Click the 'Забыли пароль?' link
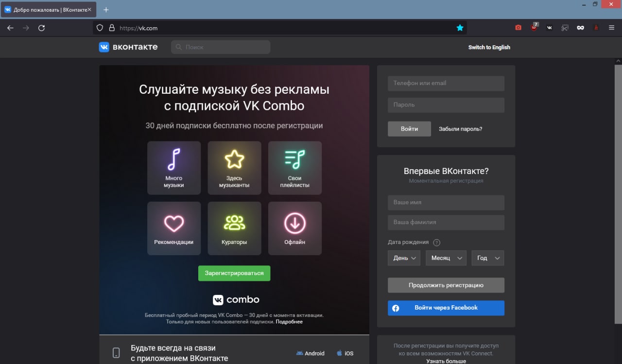Screen dimensions: 622x364 461,129
